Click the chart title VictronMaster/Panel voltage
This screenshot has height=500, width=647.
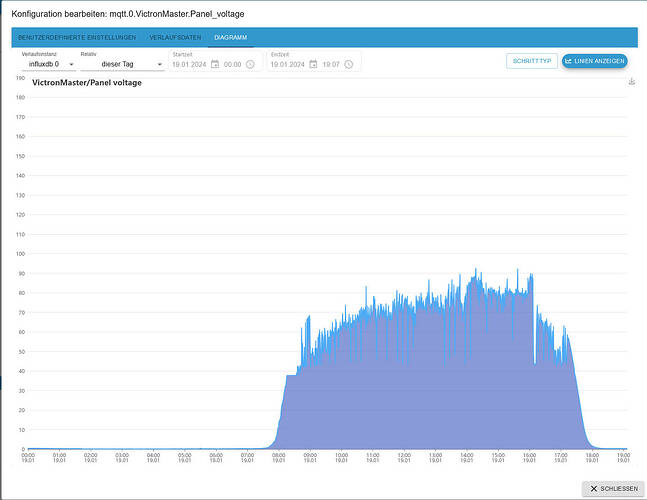point(87,83)
